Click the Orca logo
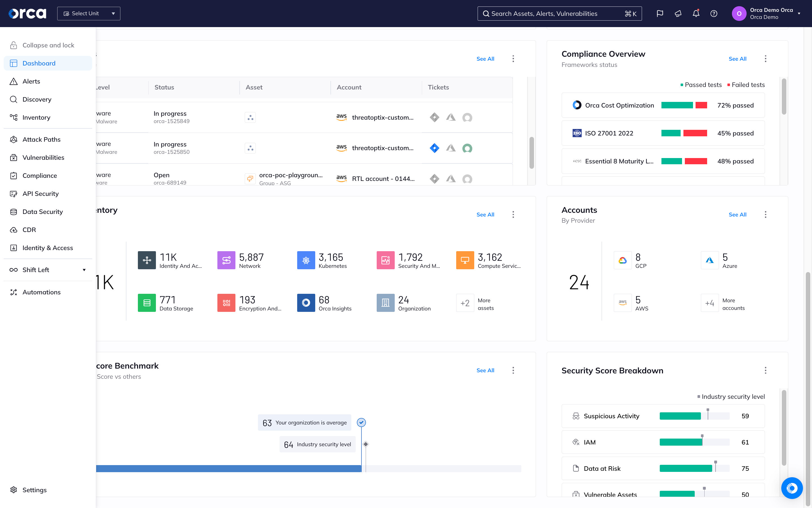The height and width of the screenshot is (508, 812). 27,14
